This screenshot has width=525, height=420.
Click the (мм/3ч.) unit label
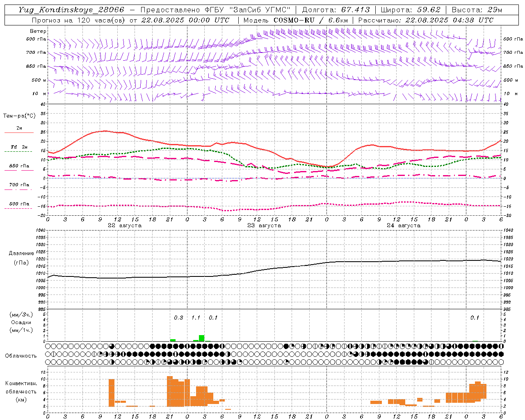click(x=21, y=315)
